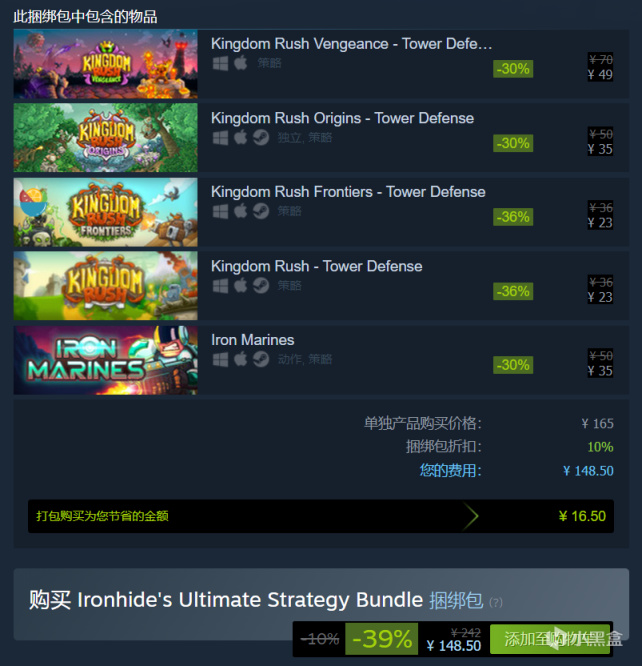Click the bundle help question mark
Image resolution: width=642 pixels, height=666 pixels.
point(496,602)
